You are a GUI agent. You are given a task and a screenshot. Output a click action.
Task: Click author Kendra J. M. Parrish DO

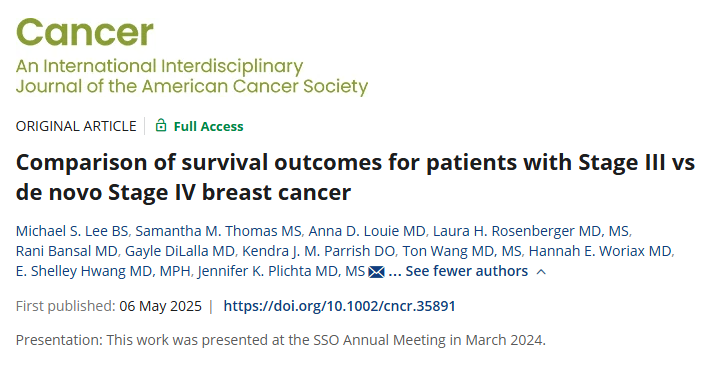(x=319, y=251)
